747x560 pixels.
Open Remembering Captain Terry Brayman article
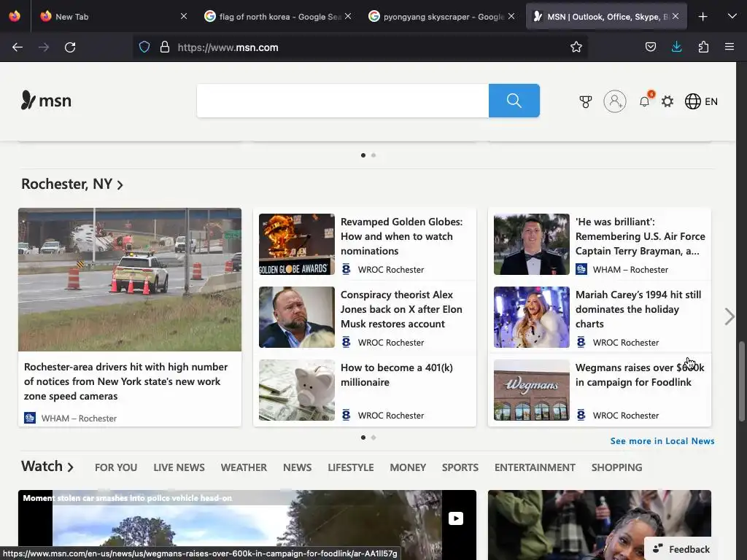(x=640, y=236)
